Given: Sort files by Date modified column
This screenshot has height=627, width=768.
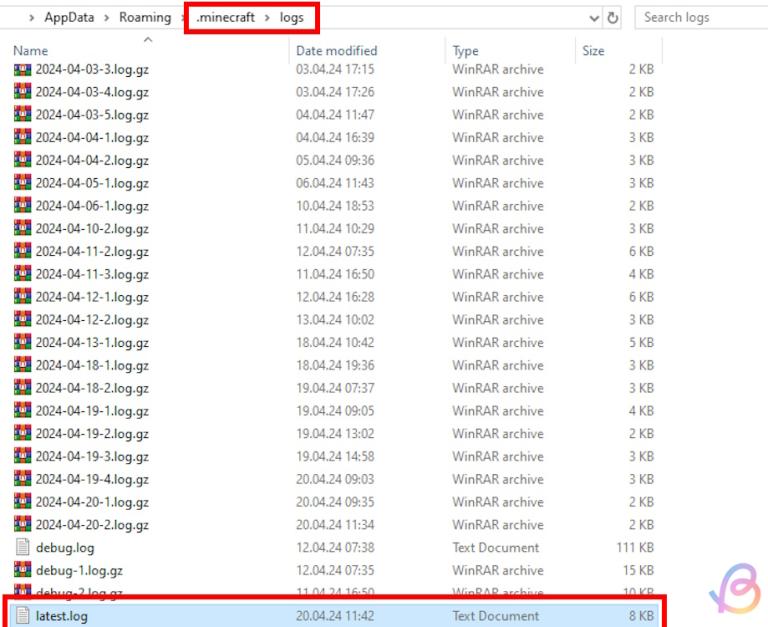Looking at the screenshot, I should (x=336, y=50).
